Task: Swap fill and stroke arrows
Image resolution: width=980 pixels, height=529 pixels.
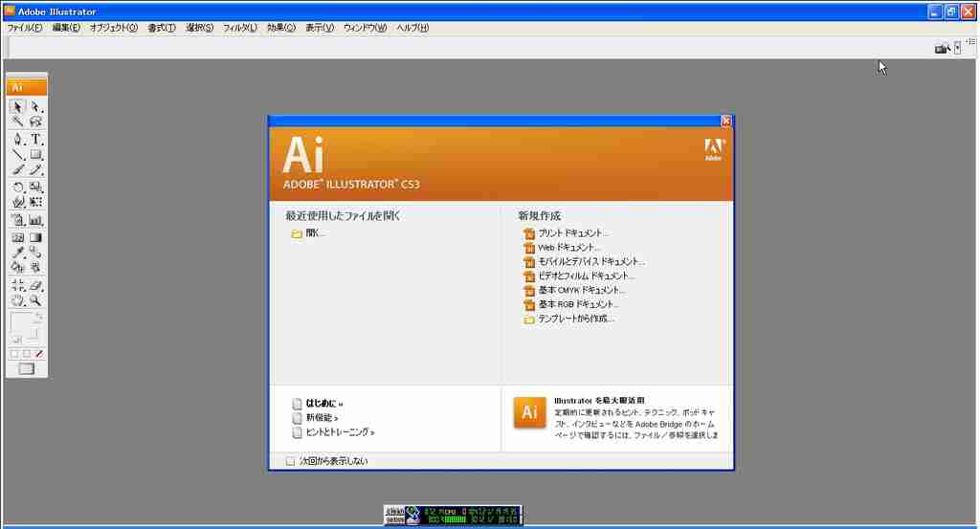Action: pyautogui.click(x=38, y=317)
